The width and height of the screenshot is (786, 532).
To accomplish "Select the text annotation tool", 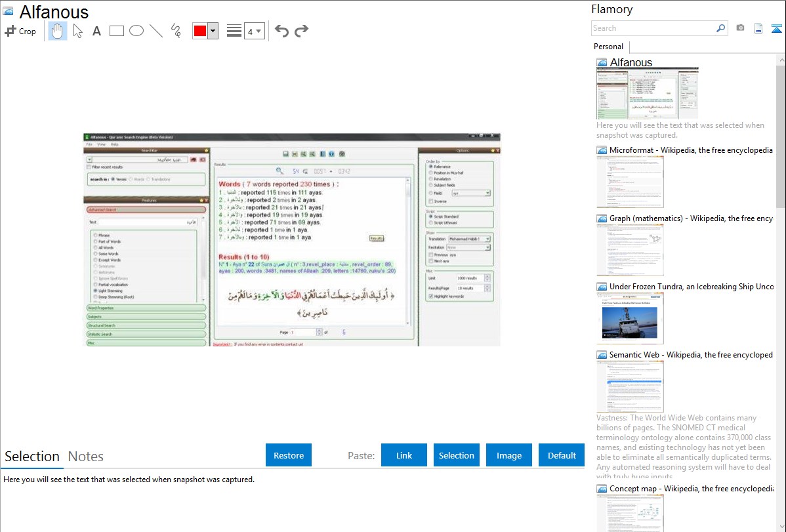I will [x=96, y=31].
